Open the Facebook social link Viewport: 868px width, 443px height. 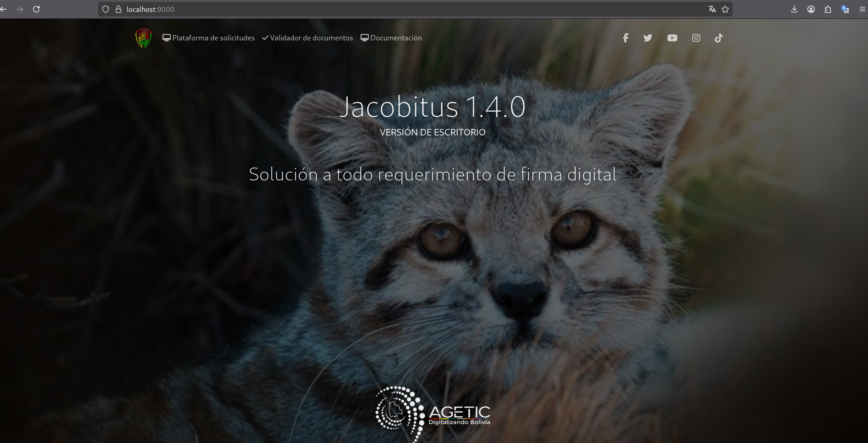point(625,38)
